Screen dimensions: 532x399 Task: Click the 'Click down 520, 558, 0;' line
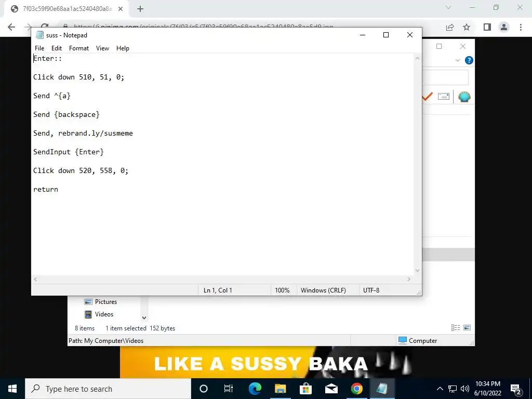click(x=81, y=170)
